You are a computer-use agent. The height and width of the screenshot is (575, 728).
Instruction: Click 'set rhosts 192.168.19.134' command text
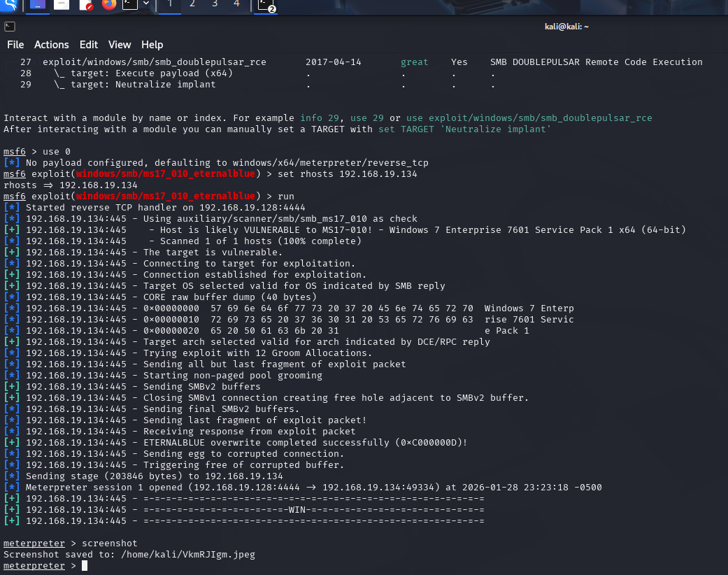coord(348,173)
